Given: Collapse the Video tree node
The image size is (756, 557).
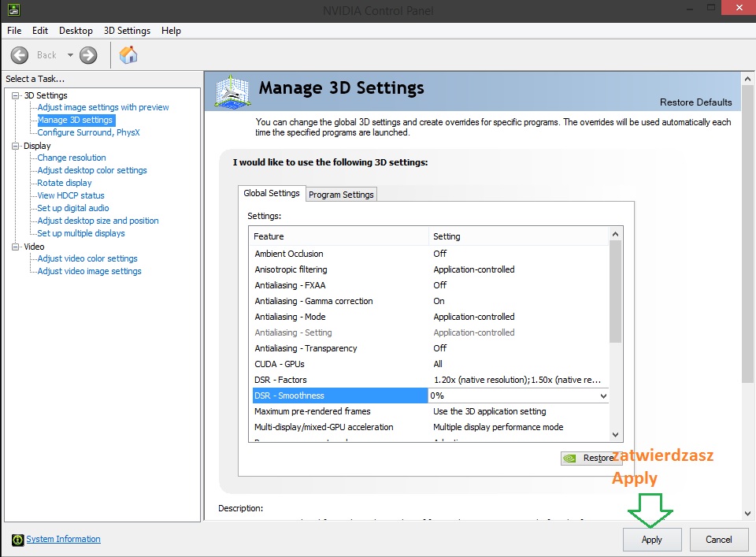Looking at the screenshot, I should pos(15,247).
